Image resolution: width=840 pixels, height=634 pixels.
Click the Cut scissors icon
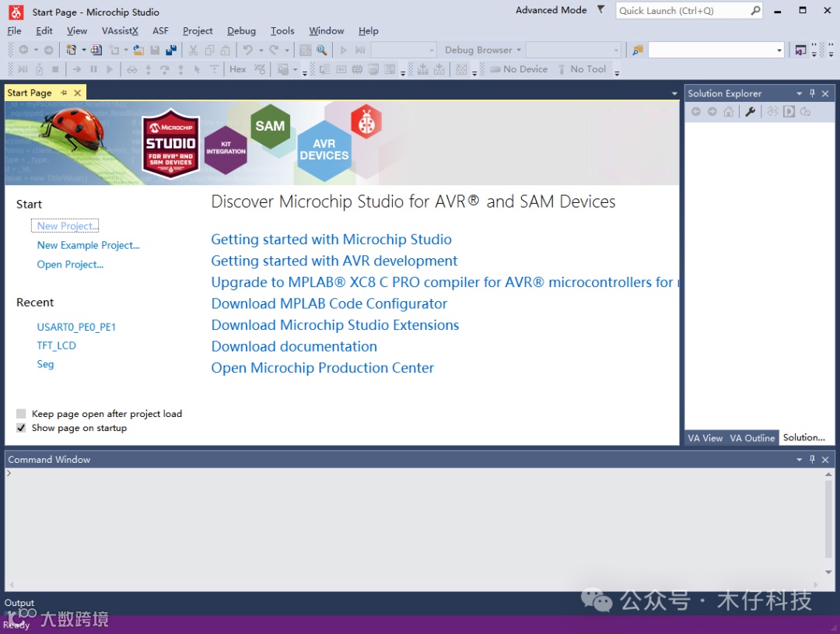click(194, 50)
